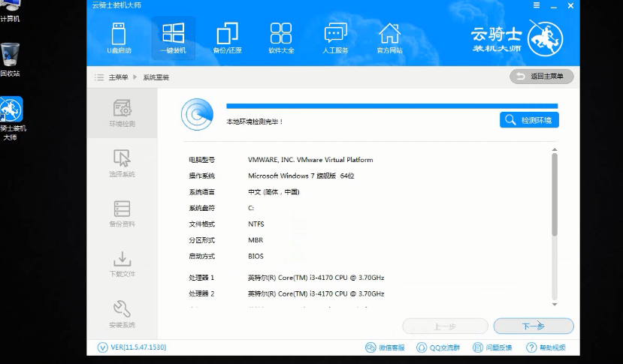
Task: Click the 处理器 1 CPU value
Action: 316,278
